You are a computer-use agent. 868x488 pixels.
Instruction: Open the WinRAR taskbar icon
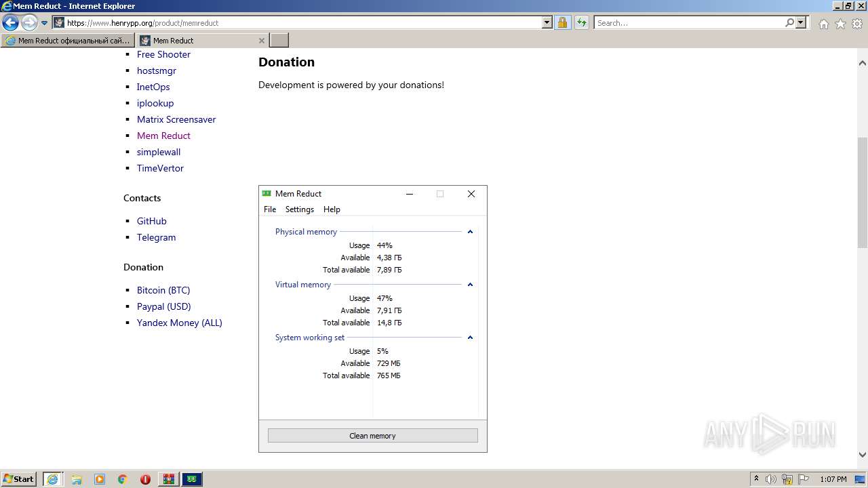[x=168, y=479]
